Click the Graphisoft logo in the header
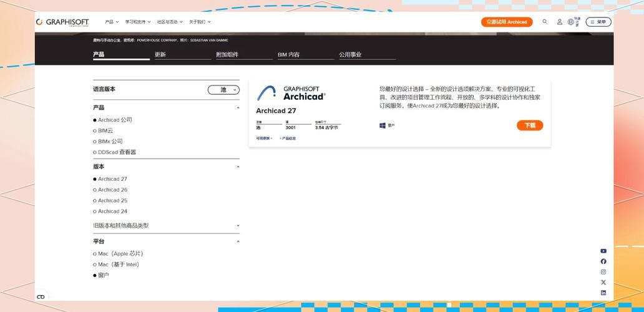 [62, 22]
